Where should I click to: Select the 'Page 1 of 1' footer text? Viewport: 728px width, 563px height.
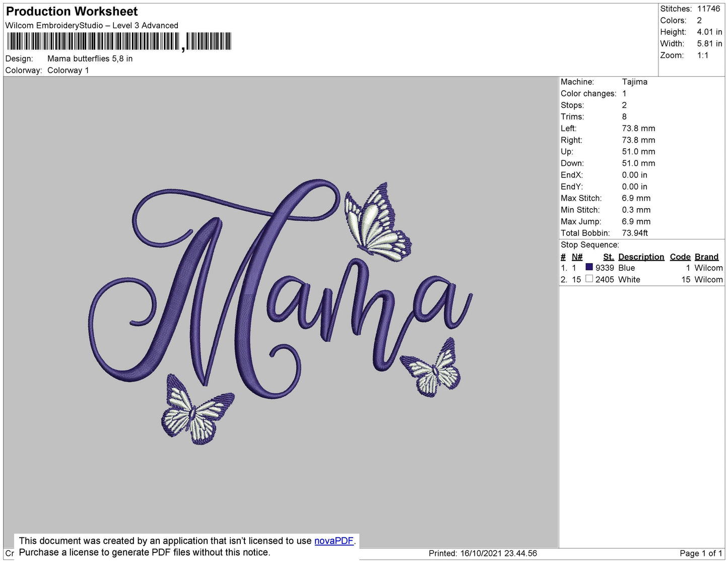point(701,553)
